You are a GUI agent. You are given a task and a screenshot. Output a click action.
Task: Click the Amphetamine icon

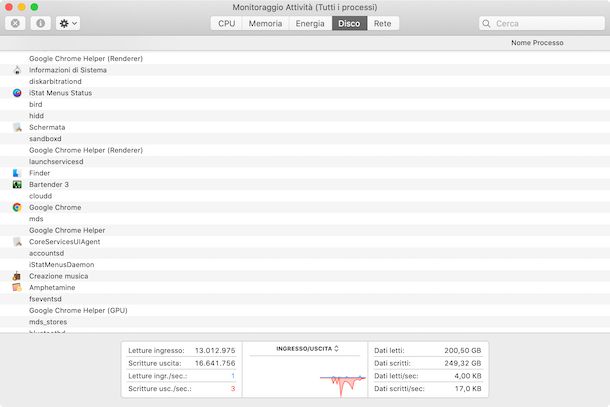pos(17,288)
